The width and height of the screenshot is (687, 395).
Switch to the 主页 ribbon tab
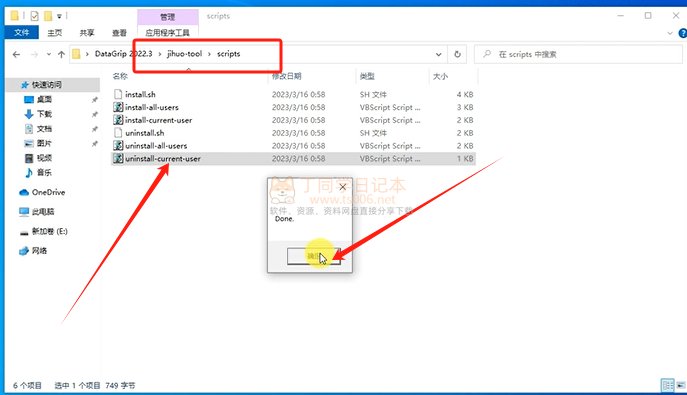(55, 33)
